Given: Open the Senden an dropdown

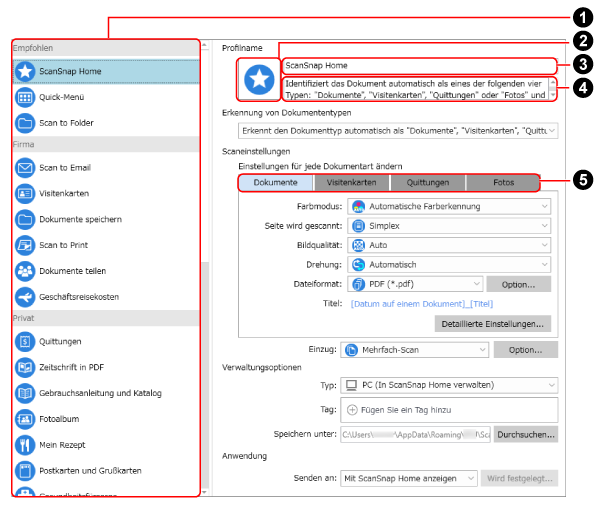Looking at the screenshot, I should click(409, 478).
